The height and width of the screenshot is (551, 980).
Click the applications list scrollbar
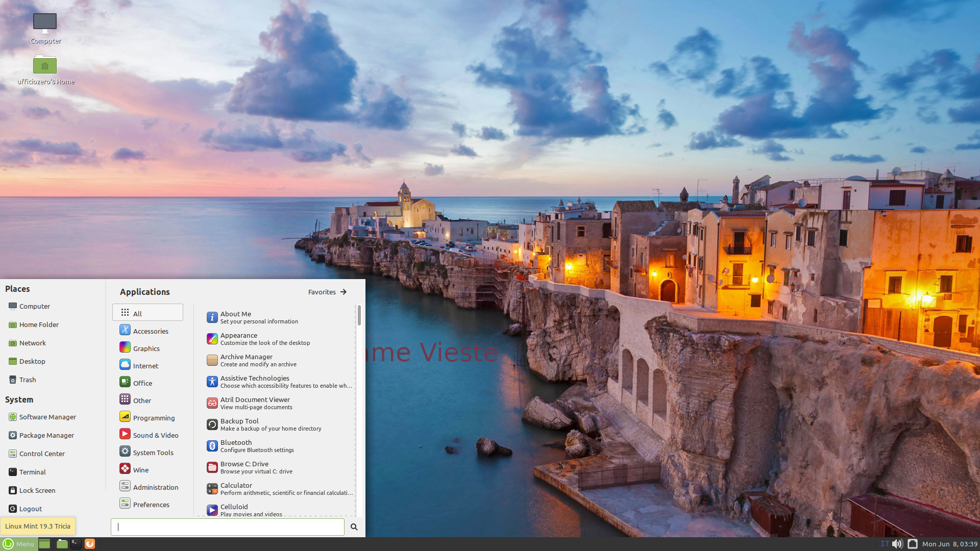(359, 315)
